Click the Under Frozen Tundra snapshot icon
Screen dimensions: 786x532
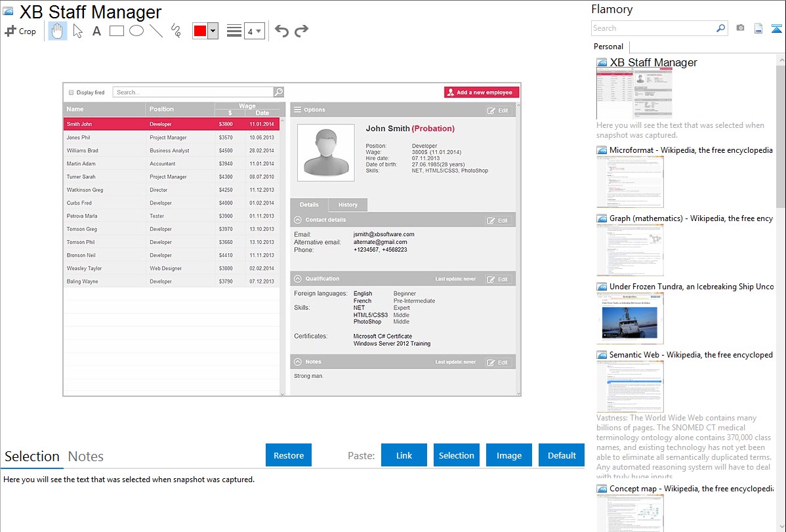click(602, 287)
